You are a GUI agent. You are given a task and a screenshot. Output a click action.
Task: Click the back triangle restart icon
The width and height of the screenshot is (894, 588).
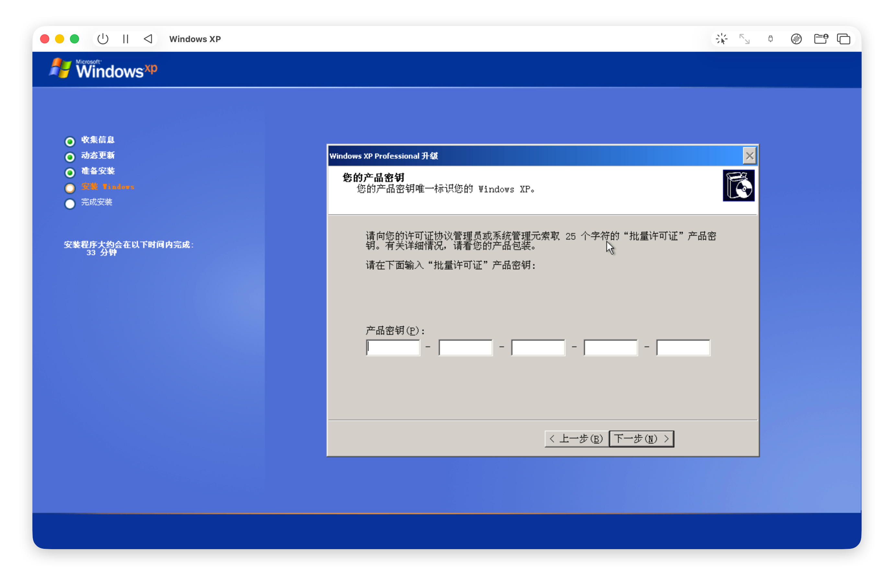tap(148, 39)
